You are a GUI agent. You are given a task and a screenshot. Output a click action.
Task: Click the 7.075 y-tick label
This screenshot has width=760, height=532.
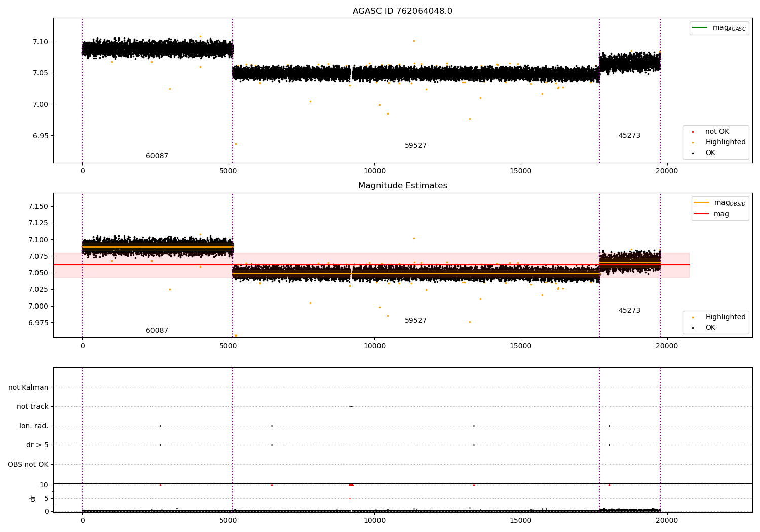(x=39, y=256)
